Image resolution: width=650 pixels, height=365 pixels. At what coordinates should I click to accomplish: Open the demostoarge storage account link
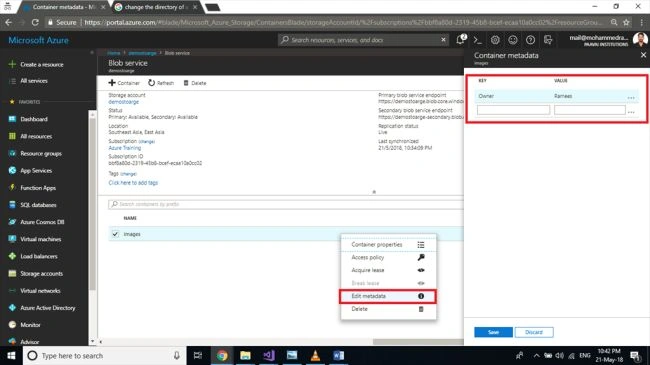click(124, 102)
